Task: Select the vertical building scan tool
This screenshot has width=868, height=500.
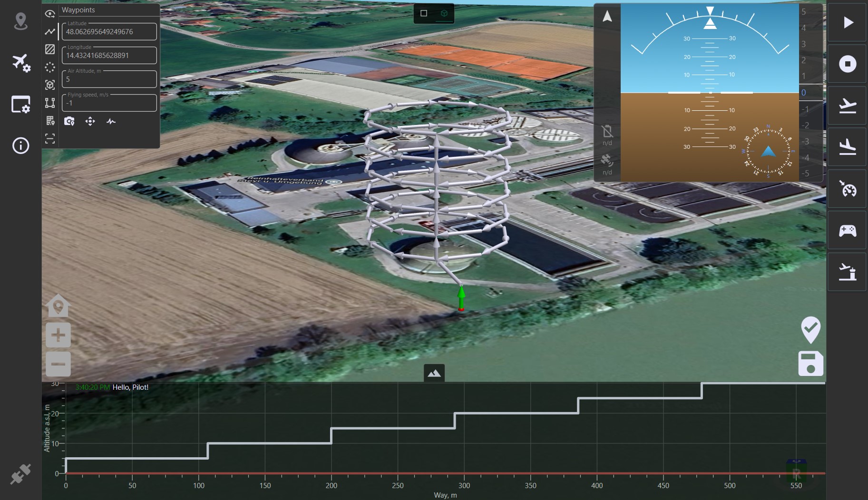Action: pos(50,121)
